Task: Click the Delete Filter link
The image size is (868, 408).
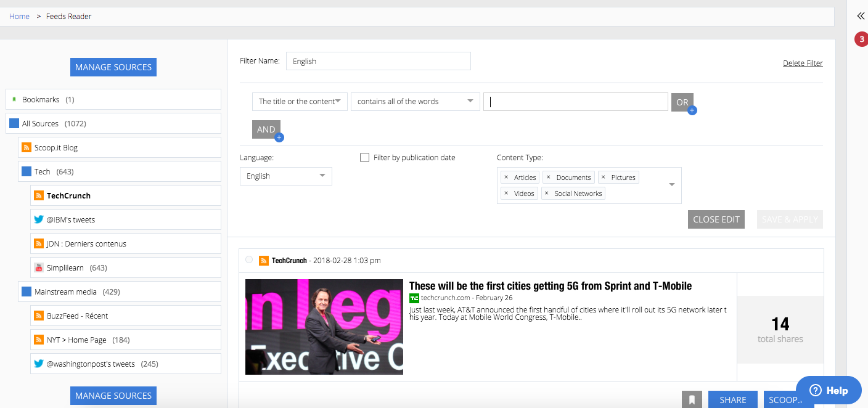Action: pyautogui.click(x=803, y=63)
